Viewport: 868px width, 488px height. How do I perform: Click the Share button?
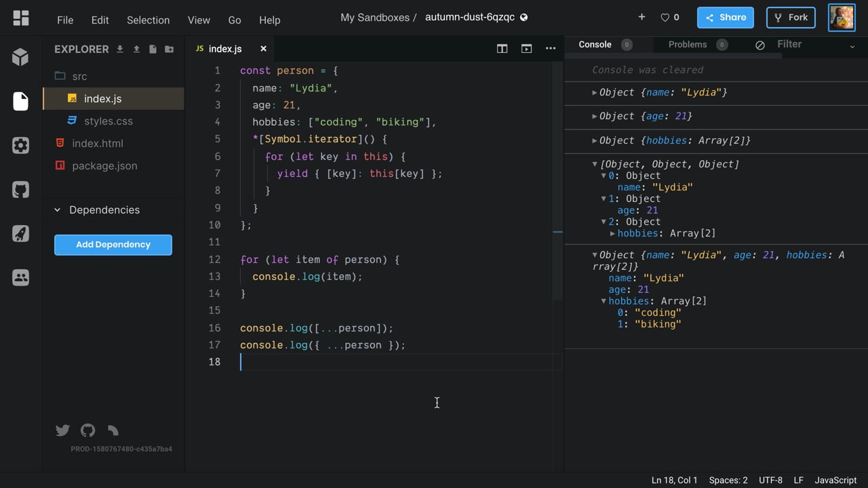pos(725,18)
